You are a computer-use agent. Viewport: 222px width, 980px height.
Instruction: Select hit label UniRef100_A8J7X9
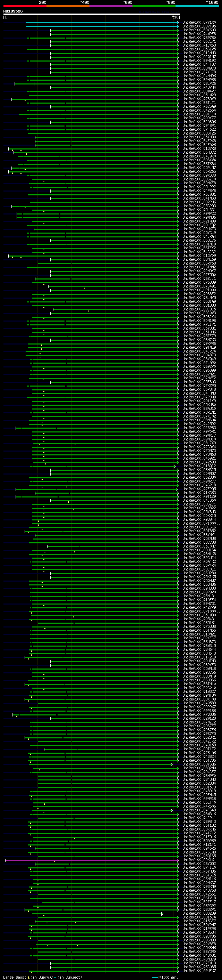199,443
